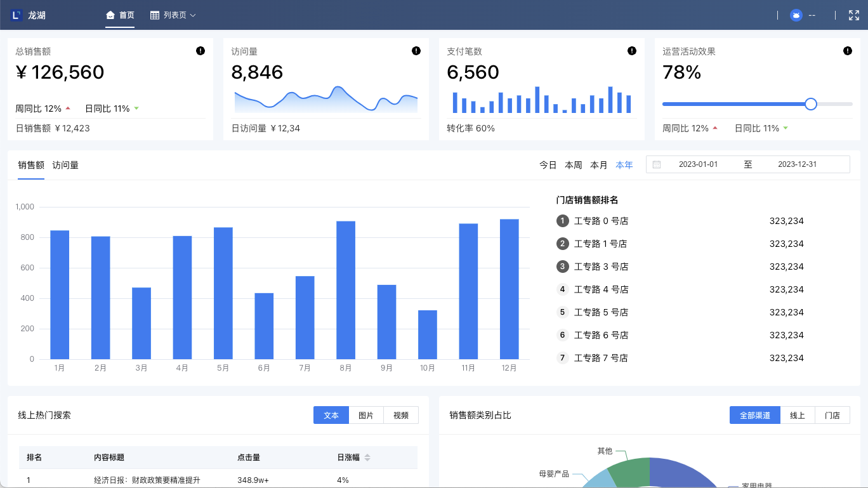The width and height of the screenshot is (868, 488).
Task: Click store name 工专路 7 号店
Action: (x=601, y=358)
